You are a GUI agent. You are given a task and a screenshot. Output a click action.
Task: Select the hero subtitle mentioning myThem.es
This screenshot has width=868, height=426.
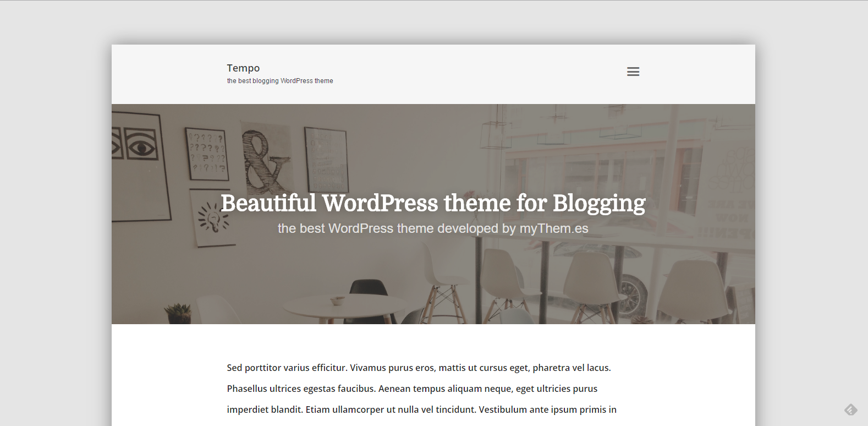pos(433,228)
